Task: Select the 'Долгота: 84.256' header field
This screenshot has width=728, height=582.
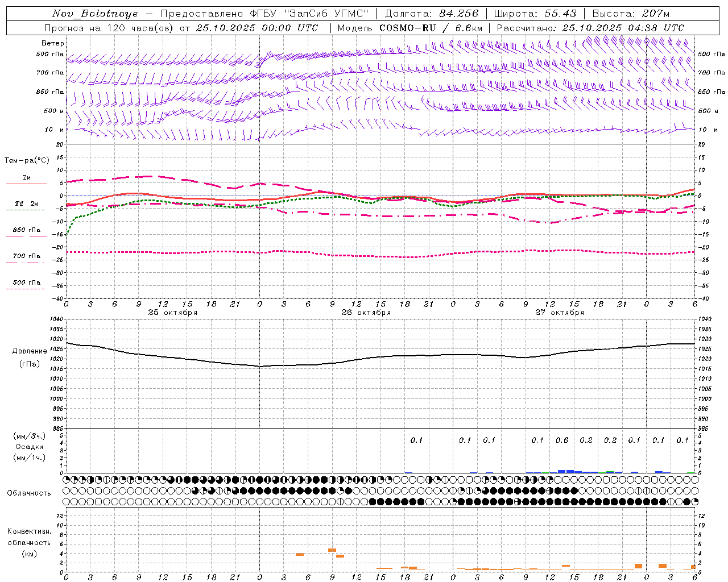Action: (x=432, y=14)
